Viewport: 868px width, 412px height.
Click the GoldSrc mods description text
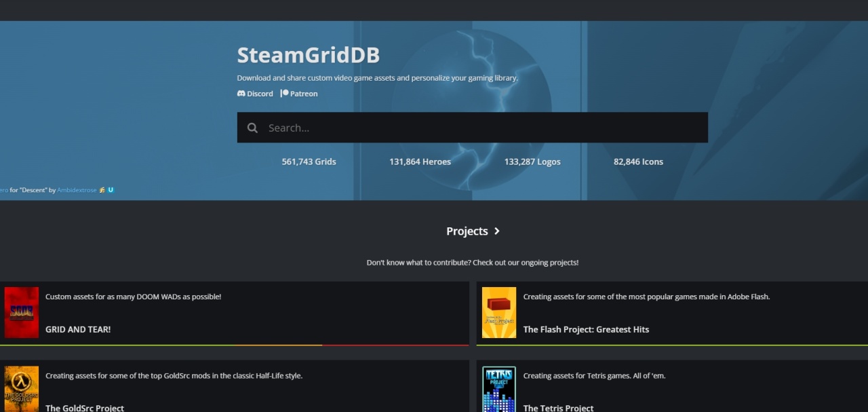tap(174, 375)
